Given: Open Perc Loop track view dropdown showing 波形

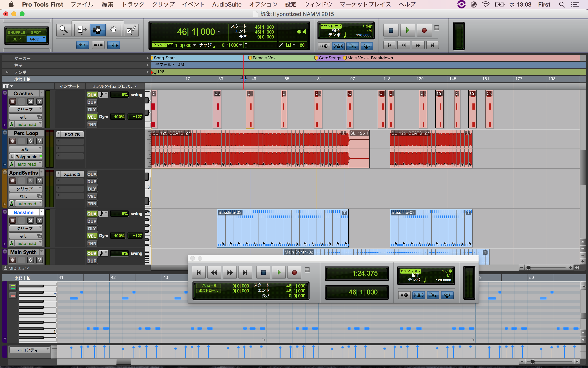Looking at the screenshot, I should [x=26, y=149].
